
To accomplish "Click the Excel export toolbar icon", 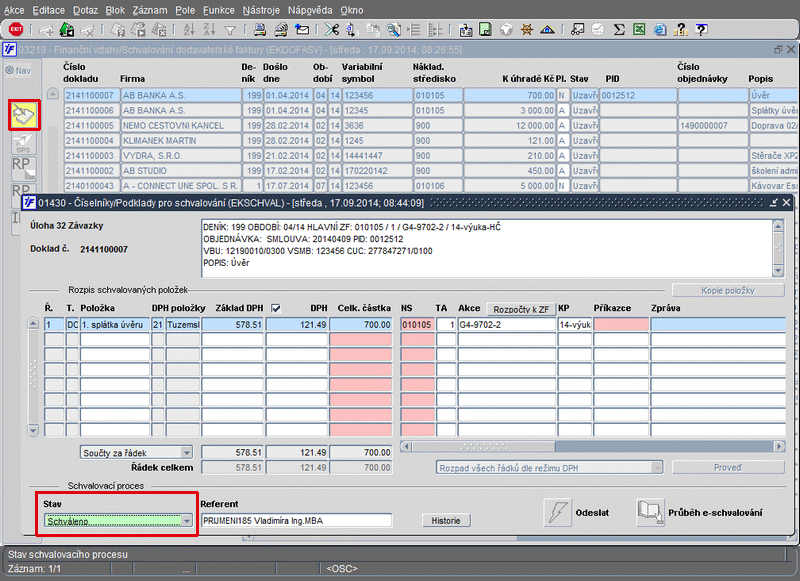I will 639,30.
